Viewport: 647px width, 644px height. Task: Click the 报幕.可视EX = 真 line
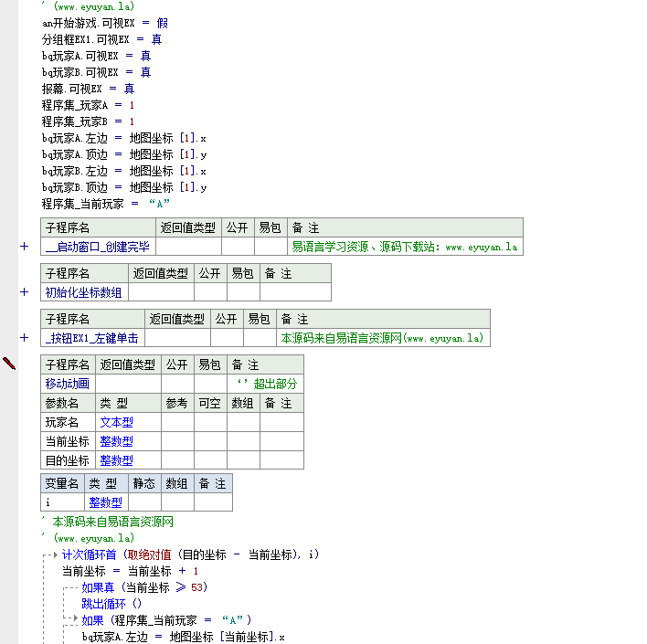(x=88, y=89)
